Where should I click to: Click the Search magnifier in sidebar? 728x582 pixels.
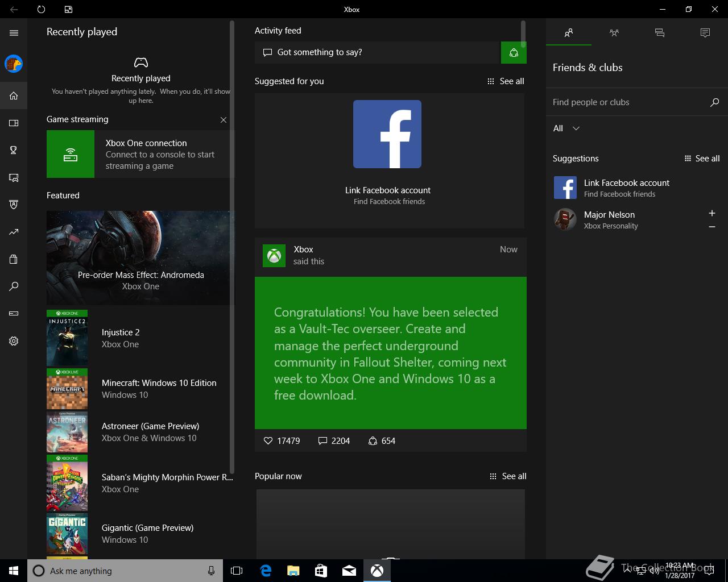14,286
